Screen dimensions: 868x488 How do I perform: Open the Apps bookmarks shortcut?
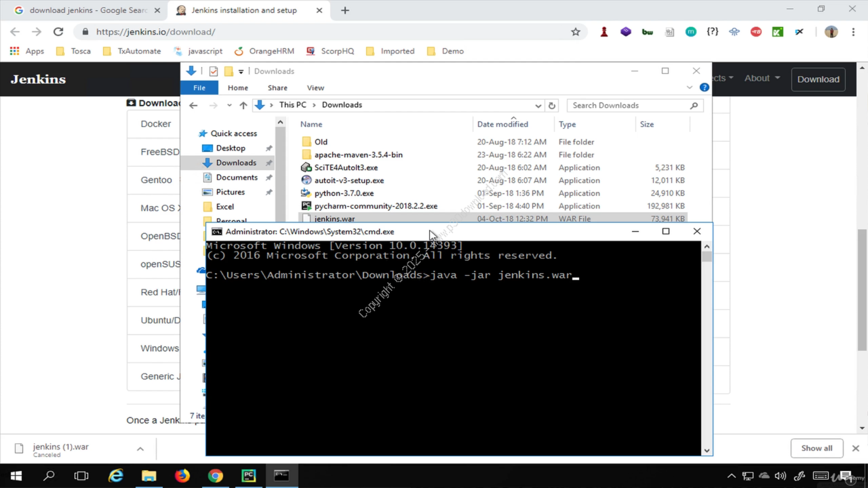27,51
